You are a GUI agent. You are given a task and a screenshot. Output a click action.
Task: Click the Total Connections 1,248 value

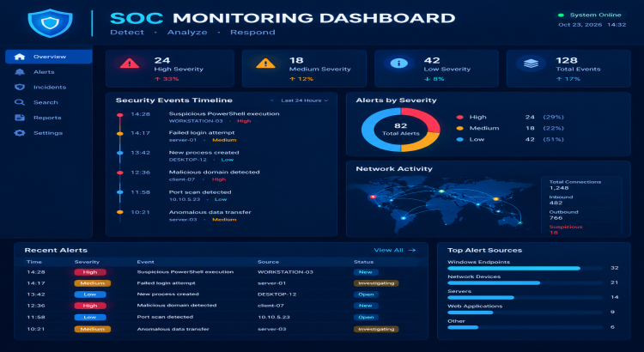(x=559, y=188)
